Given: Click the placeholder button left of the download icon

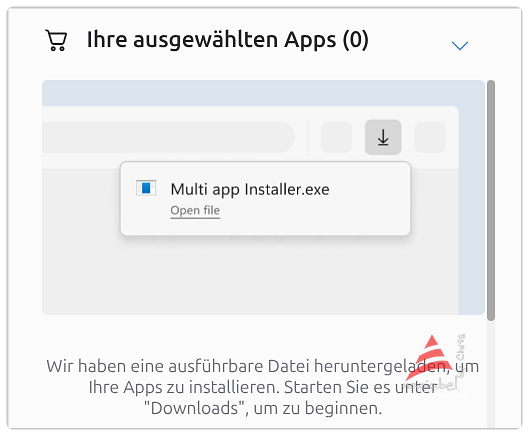Looking at the screenshot, I should 336,137.
